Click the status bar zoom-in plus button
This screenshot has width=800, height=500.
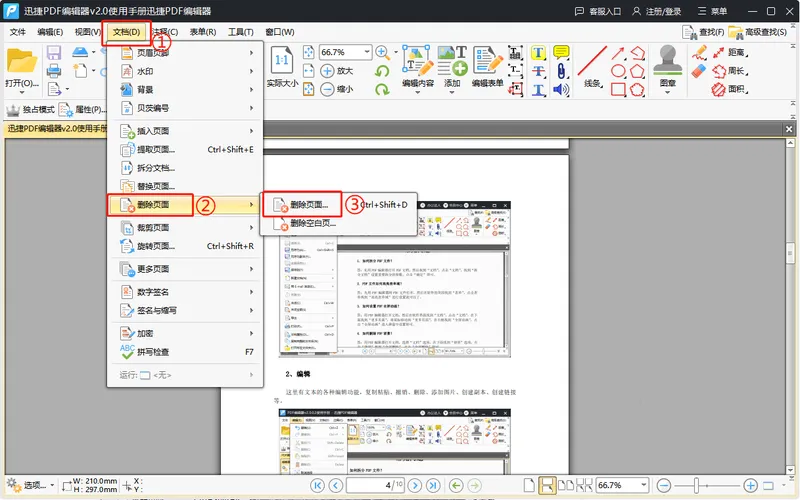tap(750, 485)
